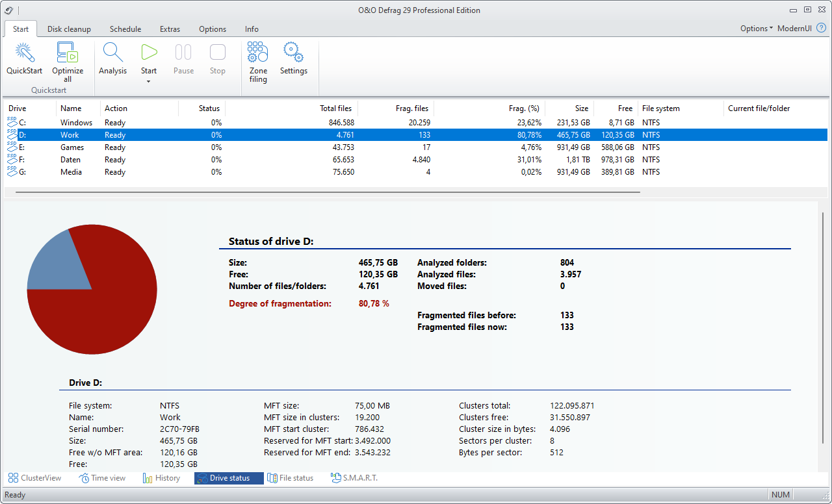Open the Settings gears icon
This screenshot has height=504, width=832.
293,53
